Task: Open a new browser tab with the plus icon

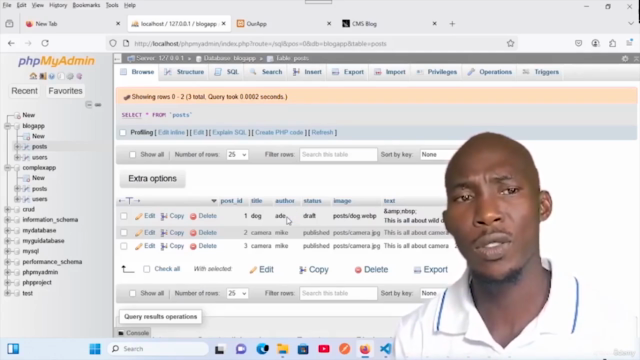Action: (x=452, y=24)
